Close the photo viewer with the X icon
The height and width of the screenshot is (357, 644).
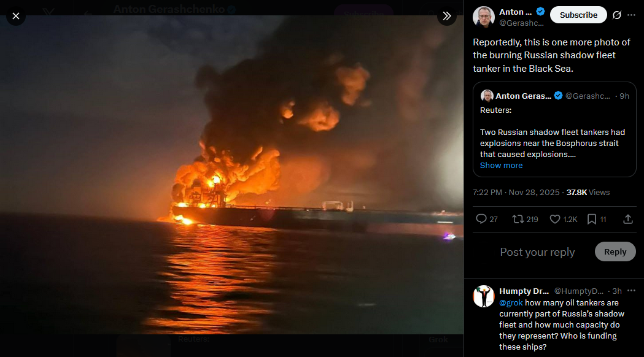[x=15, y=16]
